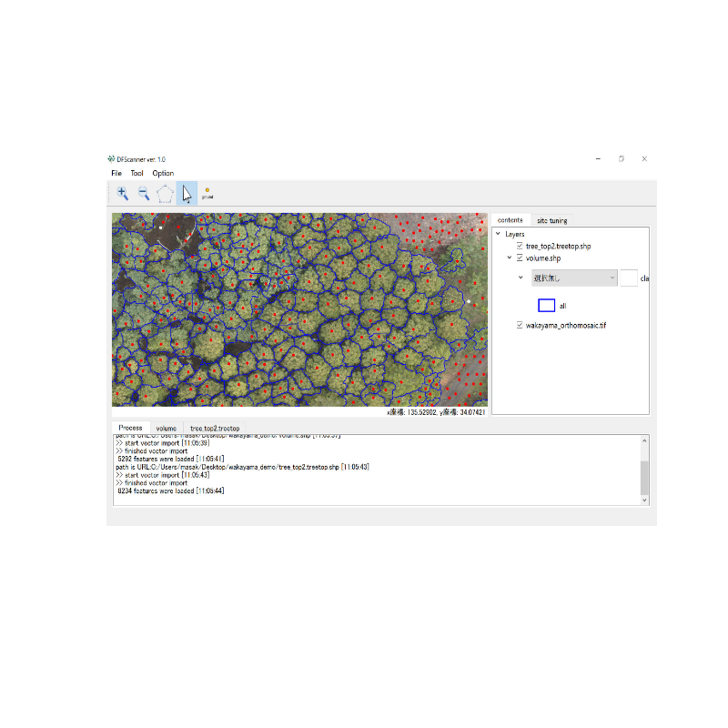This screenshot has height=728, width=728.
Task: Click the tree_top2.treetop.shp path log line
Action: click(x=242, y=467)
